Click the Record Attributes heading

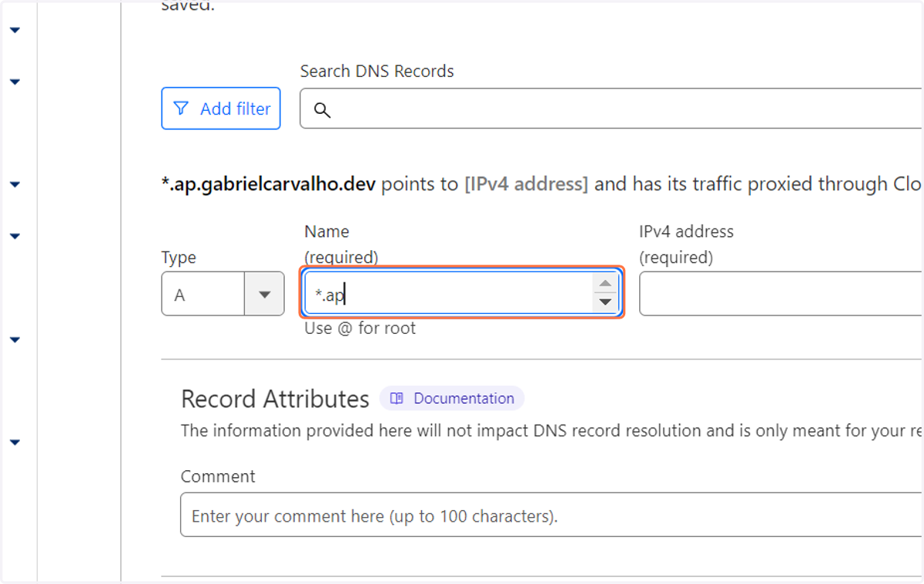tap(275, 399)
